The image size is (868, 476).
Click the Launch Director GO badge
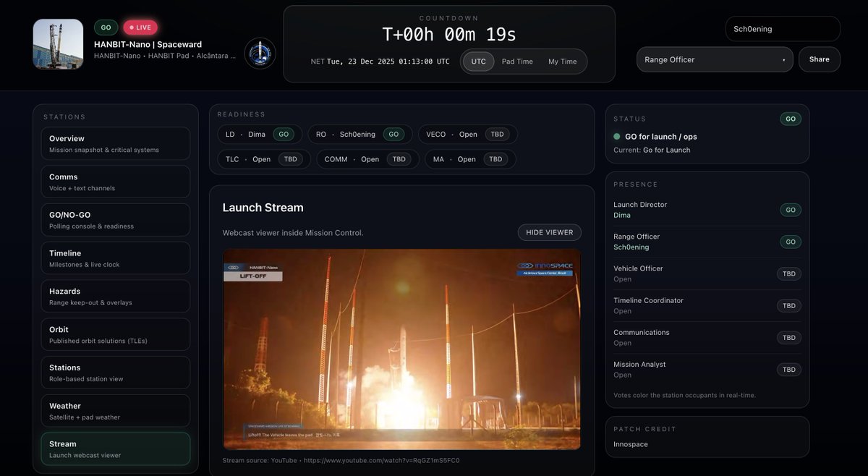point(791,210)
